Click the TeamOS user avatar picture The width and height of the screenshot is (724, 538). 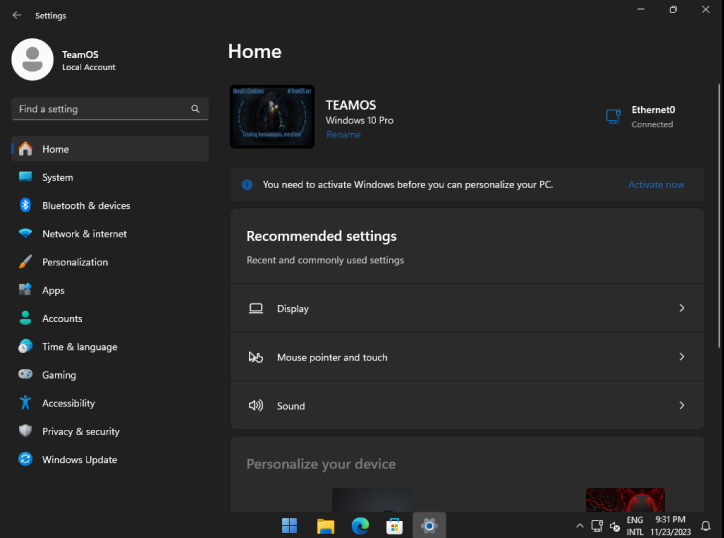point(32,60)
